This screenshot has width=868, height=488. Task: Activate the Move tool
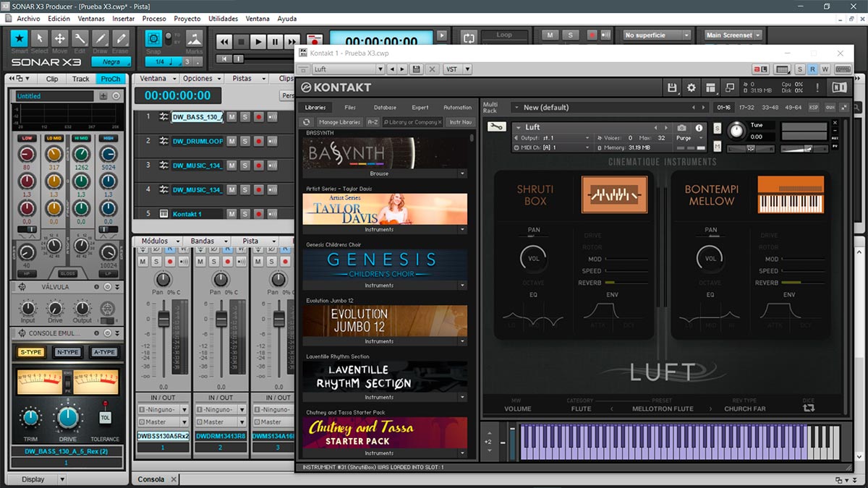[60, 38]
